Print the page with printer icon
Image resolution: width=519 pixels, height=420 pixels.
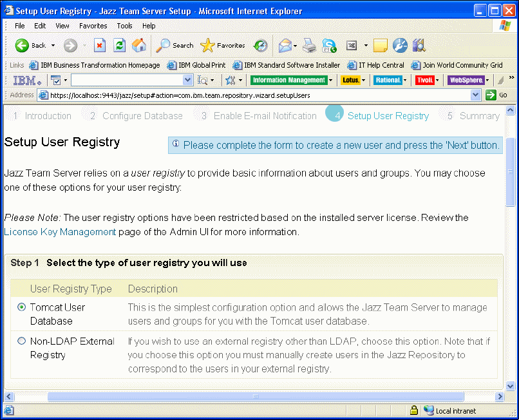click(310, 45)
